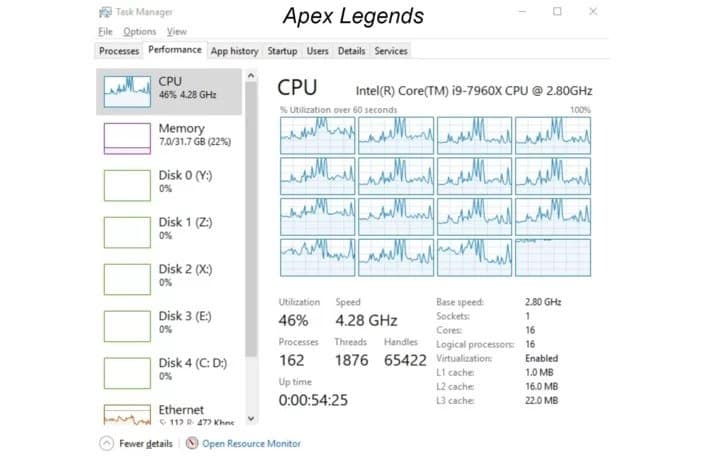
Task: Click the 65422 handles count
Action: tap(405, 360)
